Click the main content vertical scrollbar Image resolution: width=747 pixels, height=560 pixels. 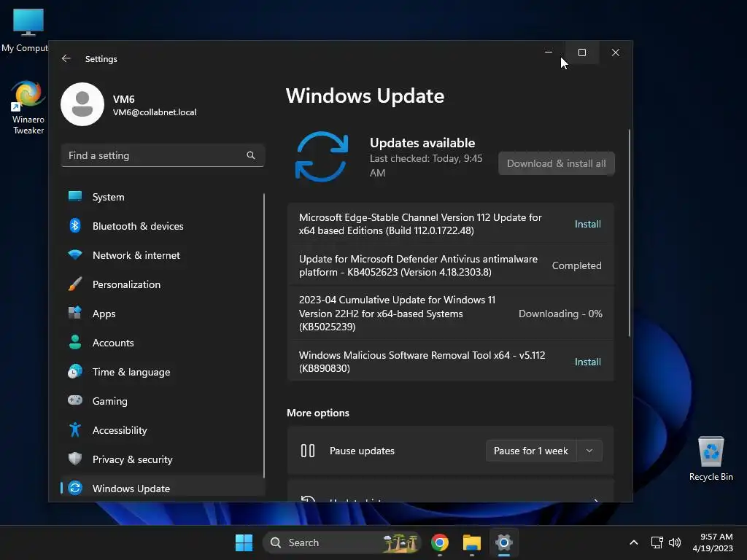tap(630, 233)
